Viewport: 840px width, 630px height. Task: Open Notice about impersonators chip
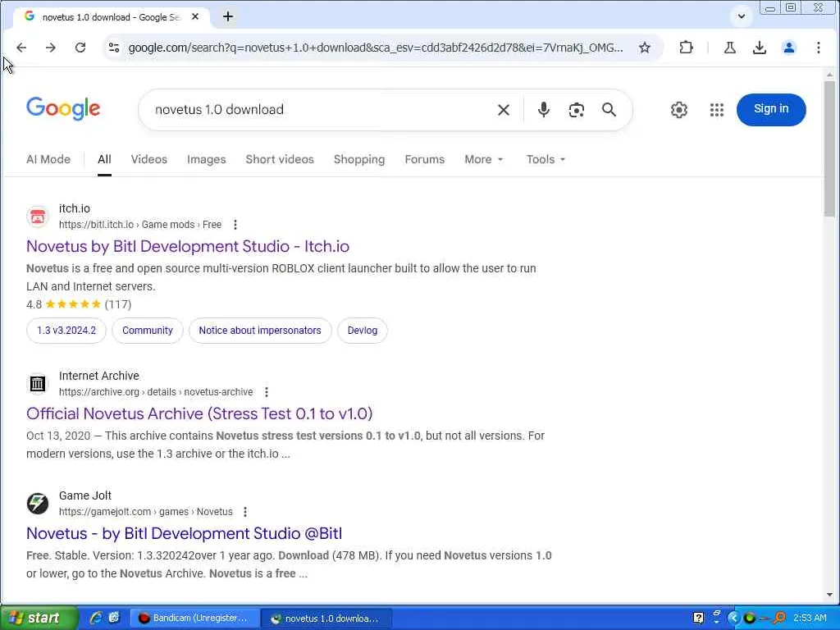[260, 331]
